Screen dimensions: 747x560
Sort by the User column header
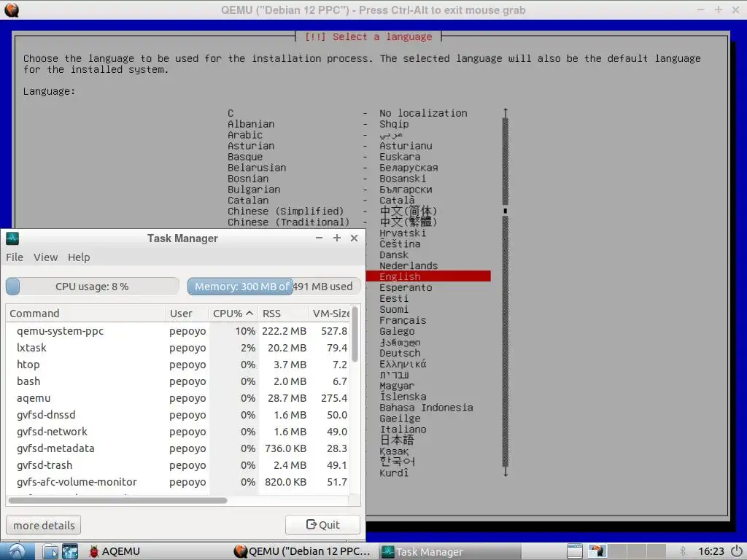(x=187, y=314)
